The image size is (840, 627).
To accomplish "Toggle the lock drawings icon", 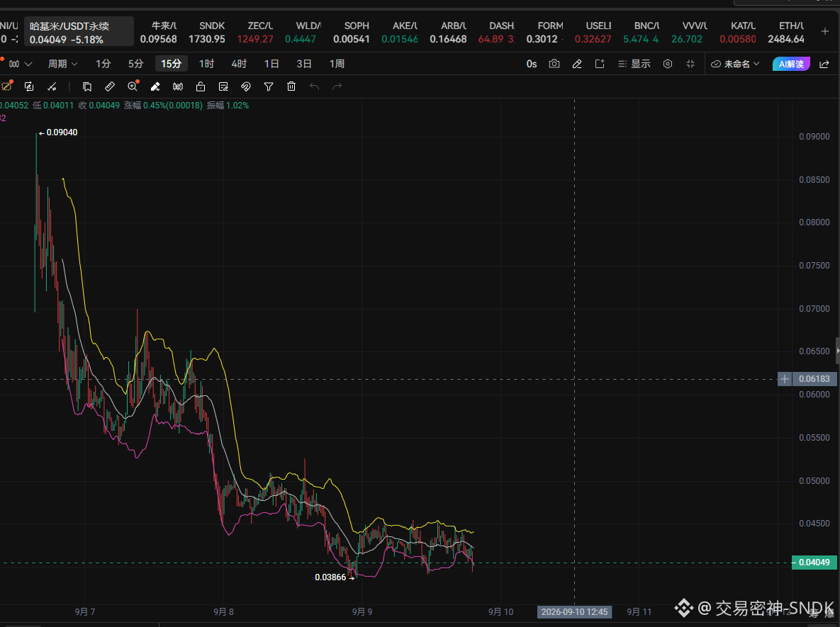I will (x=201, y=86).
